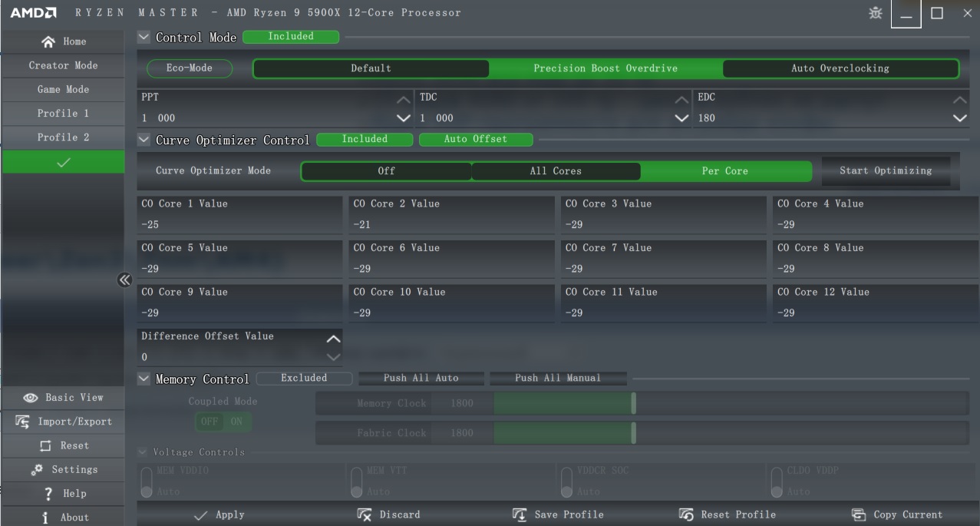Increase TDC with up arrow

[681, 100]
